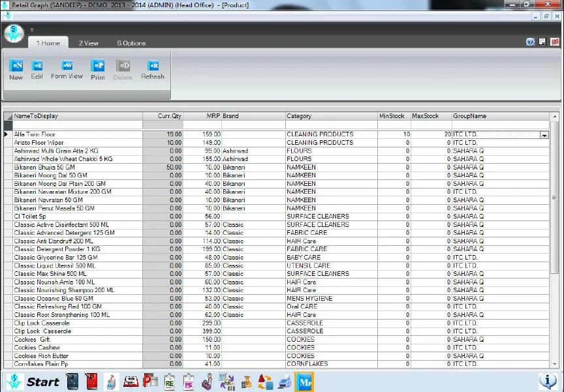Image resolution: width=564 pixels, height=392 pixels.
Task: Click the red exit icon at top right
Action: pyautogui.click(x=555, y=42)
